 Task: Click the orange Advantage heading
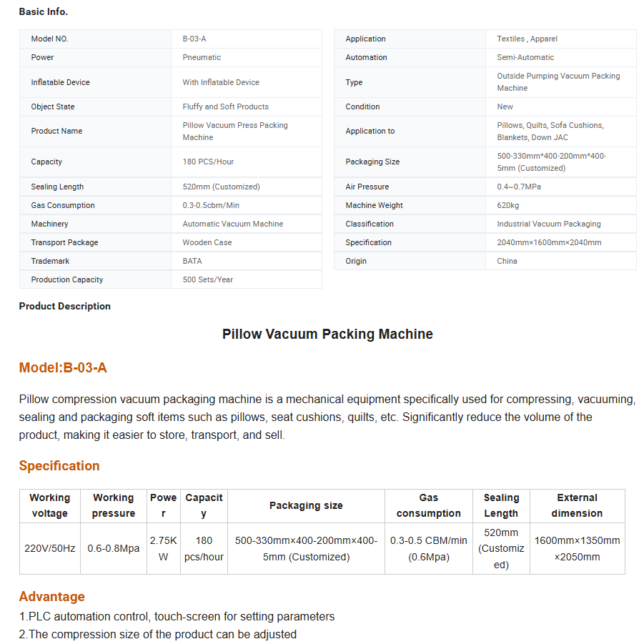point(51,597)
